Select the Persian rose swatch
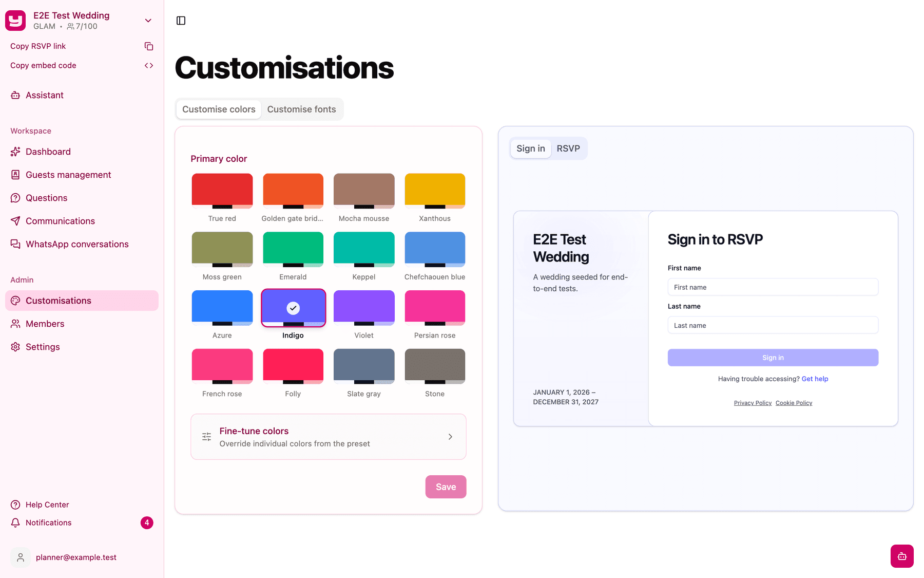 pyautogui.click(x=435, y=308)
